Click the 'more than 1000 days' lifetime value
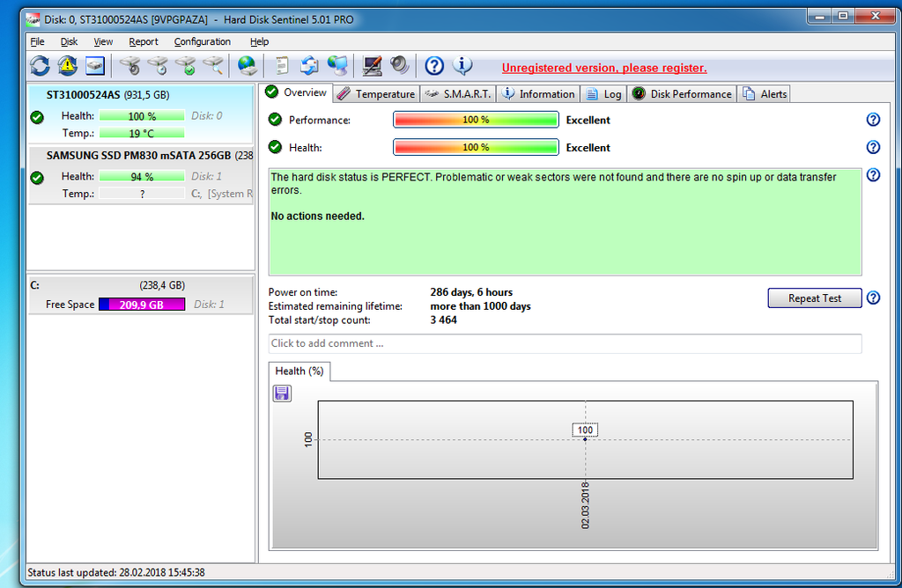902x588 pixels. (480, 305)
